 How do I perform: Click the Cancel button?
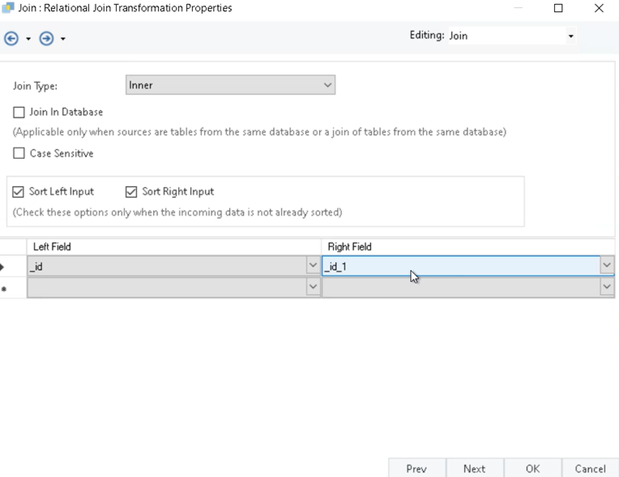590,468
